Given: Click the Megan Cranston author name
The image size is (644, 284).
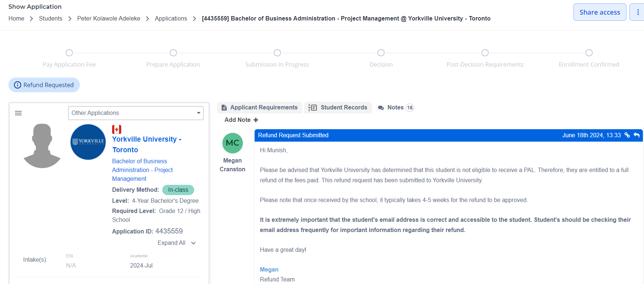Looking at the screenshot, I should 232,165.
